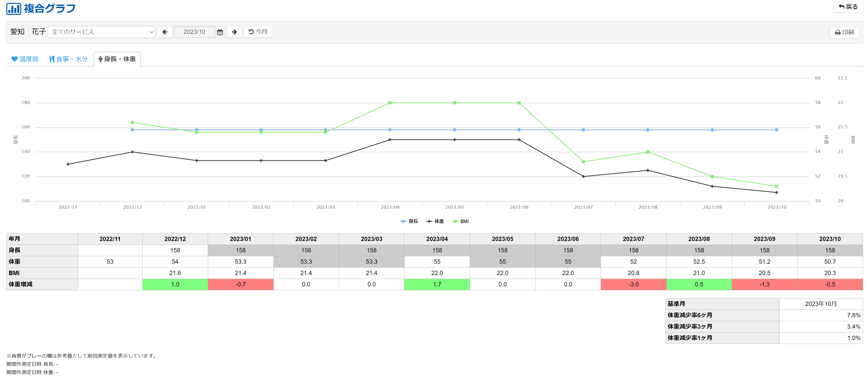
Task: Open the 全てのサービス dropdown
Action: tap(102, 32)
